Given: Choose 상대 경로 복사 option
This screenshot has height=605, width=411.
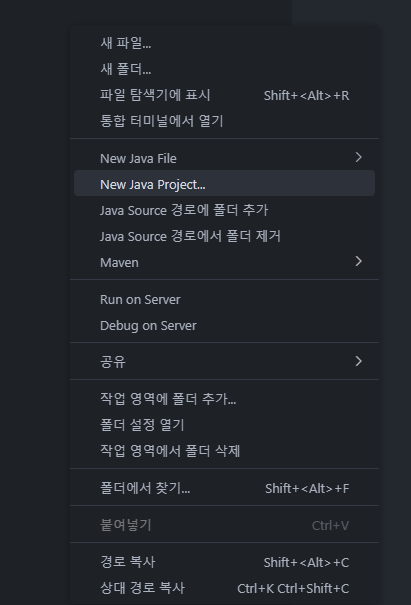Looking at the screenshot, I should pos(224,588).
